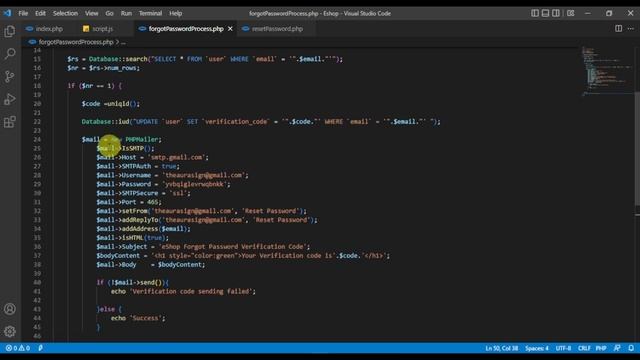This screenshot has width=640, height=360.
Task: Click $mail->isHTML(true) on line 35
Action: pyautogui.click(x=132, y=238)
